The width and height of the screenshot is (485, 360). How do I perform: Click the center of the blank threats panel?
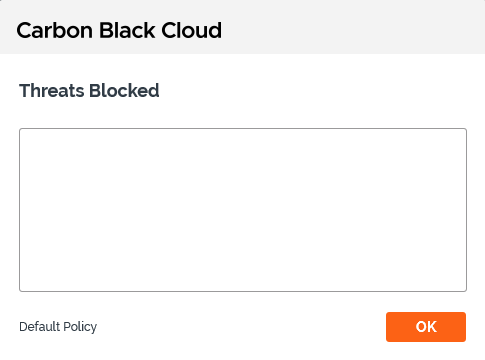(243, 210)
